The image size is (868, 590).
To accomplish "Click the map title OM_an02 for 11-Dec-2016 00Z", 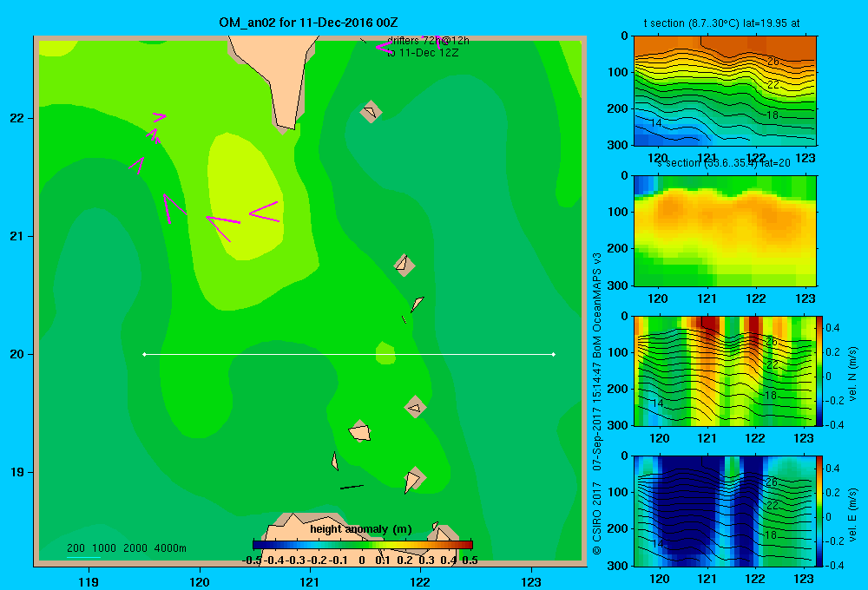I will pyautogui.click(x=308, y=23).
